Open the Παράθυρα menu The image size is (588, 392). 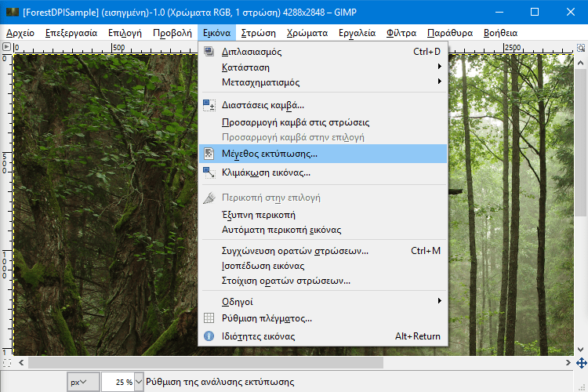coord(450,33)
